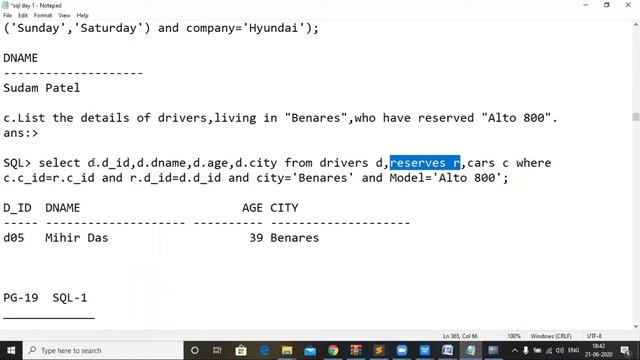Click 'AGE' column header text
Viewport: 640px width, 360px height.
click(252, 208)
